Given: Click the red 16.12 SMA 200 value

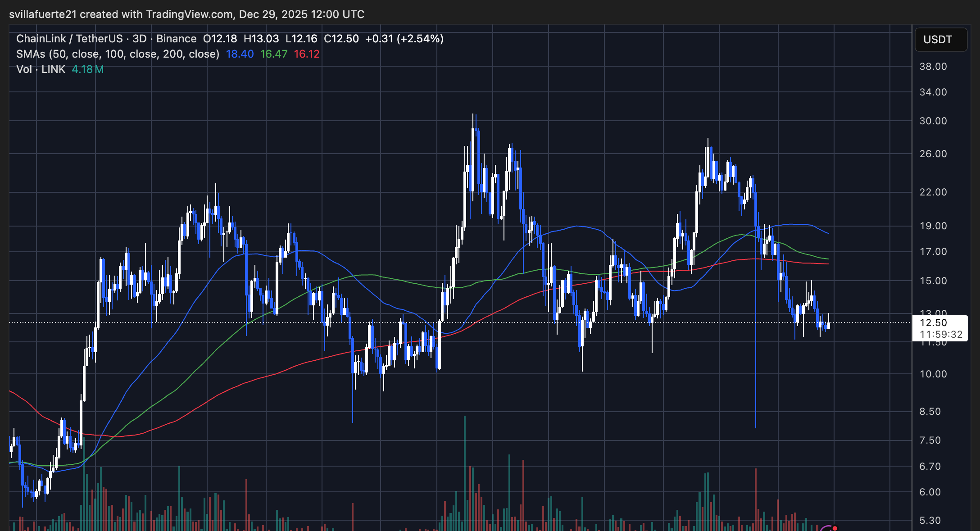Looking at the screenshot, I should click(x=306, y=54).
